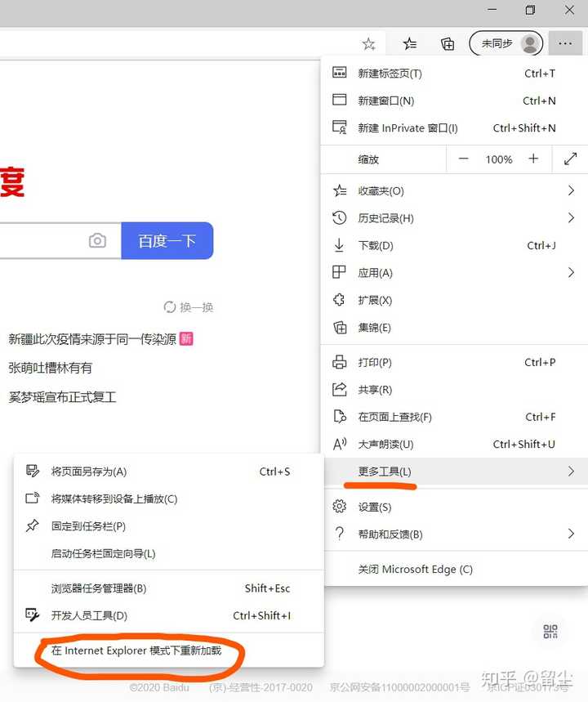
Task: Open 扩展(X) extensions entry
Action: [454, 301]
